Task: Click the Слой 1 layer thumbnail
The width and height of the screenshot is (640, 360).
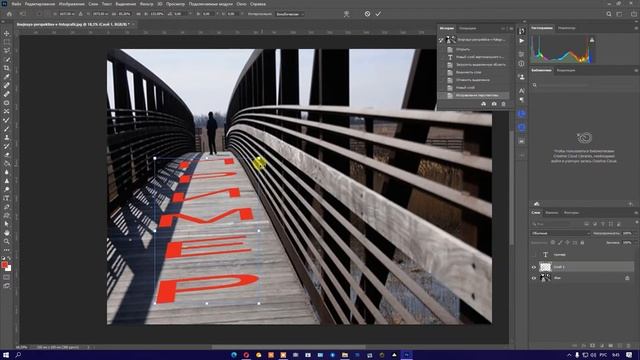Action: [545, 267]
